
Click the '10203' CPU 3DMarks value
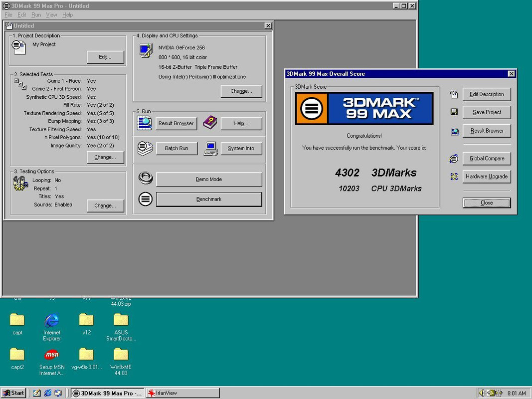(x=349, y=189)
